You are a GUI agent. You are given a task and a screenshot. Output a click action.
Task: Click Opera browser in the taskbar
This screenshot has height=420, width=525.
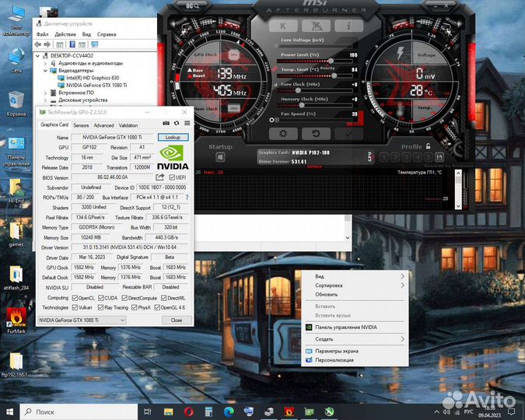pos(188,411)
